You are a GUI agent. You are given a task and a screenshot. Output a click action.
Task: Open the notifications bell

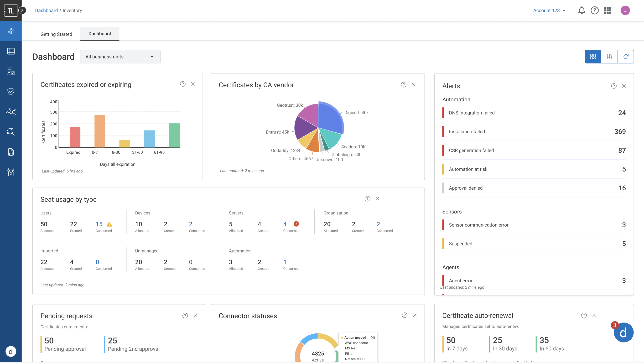[582, 10]
